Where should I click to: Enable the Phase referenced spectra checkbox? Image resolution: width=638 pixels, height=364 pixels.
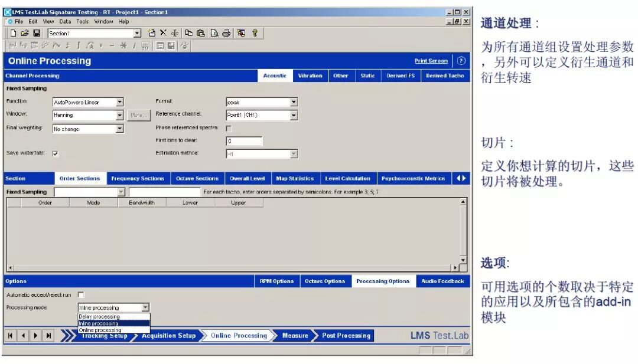[x=229, y=129]
